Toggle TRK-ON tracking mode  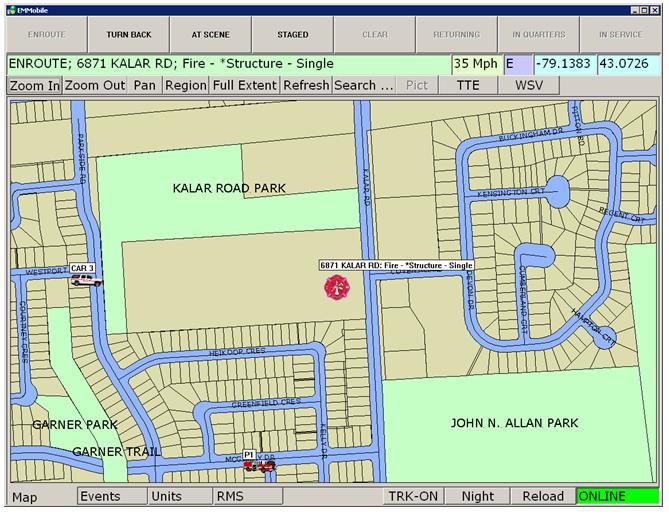click(413, 496)
